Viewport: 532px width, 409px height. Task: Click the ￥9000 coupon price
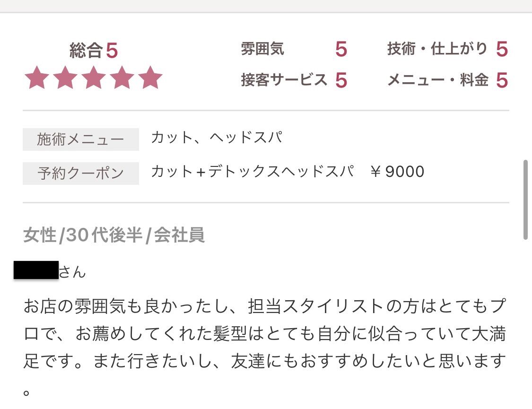click(x=397, y=171)
